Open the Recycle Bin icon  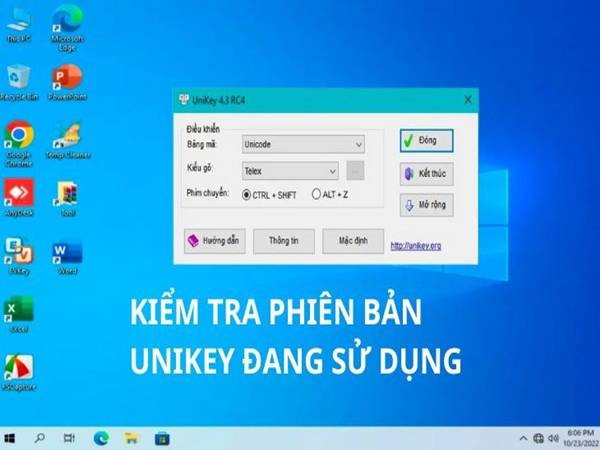[x=18, y=82]
